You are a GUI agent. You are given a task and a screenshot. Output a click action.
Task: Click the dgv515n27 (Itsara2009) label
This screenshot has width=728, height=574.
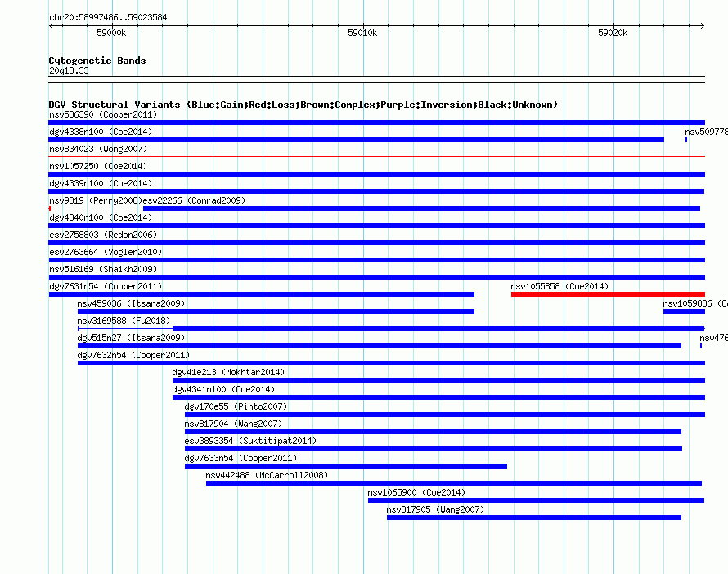pos(131,338)
